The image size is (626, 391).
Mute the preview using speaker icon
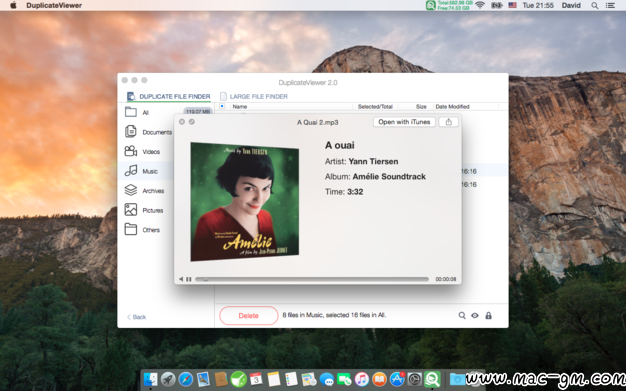point(181,279)
